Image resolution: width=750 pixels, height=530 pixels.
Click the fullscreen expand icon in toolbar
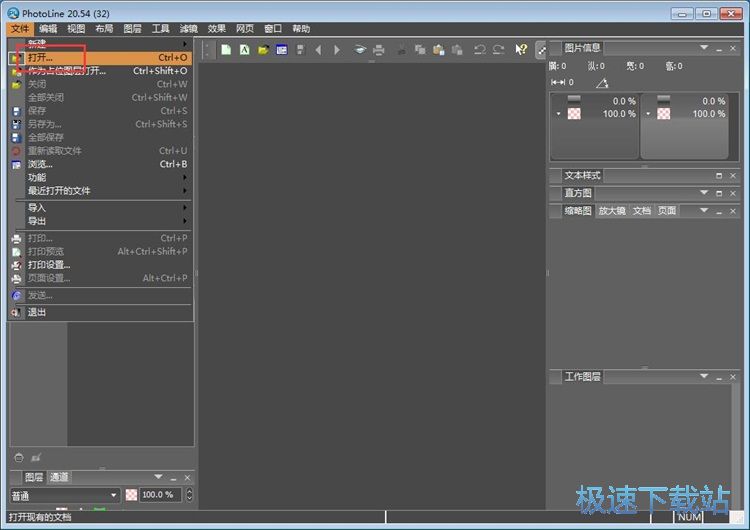click(541, 49)
